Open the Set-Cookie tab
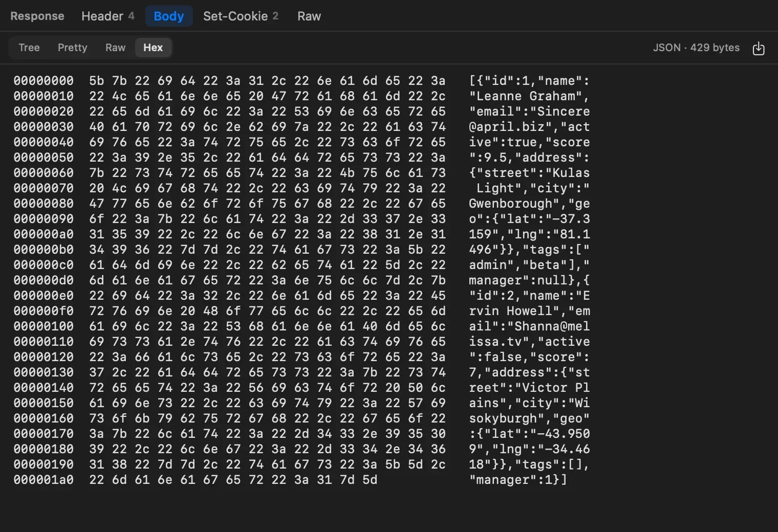778x532 pixels. click(241, 16)
